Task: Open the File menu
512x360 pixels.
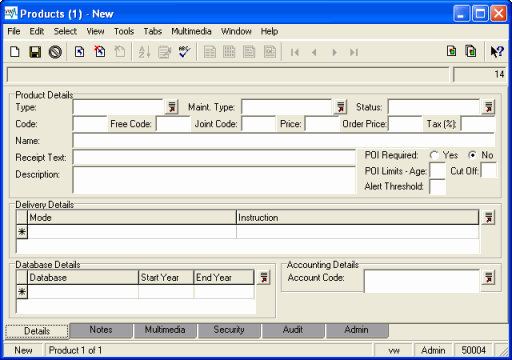Action: (x=14, y=31)
